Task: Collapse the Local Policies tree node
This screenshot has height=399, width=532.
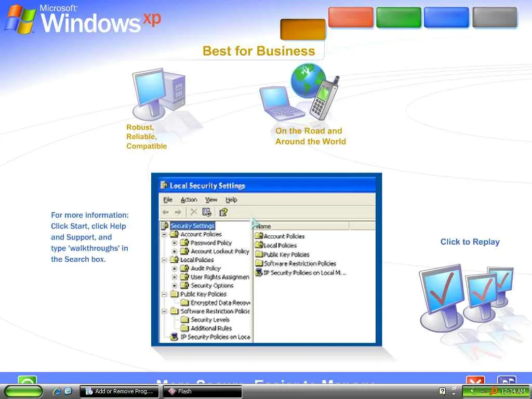Action: (165, 260)
